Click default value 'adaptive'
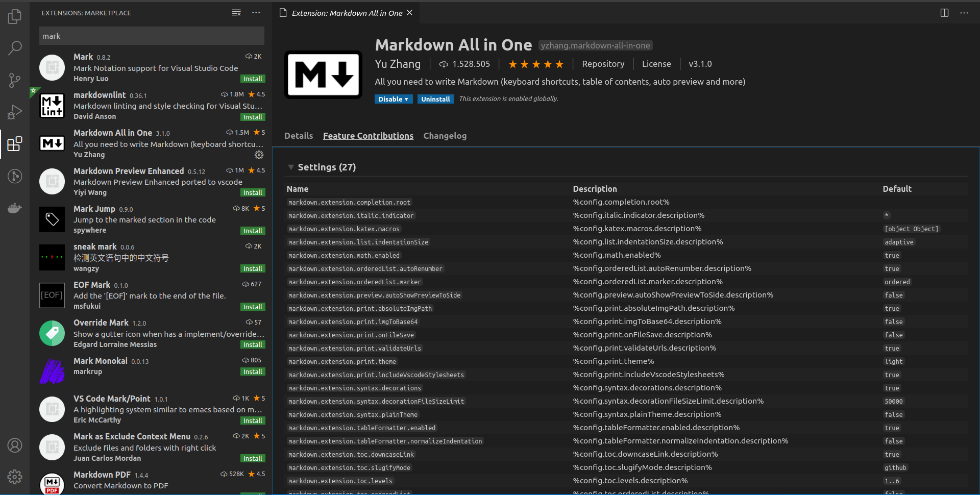The height and width of the screenshot is (495, 980). click(899, 242)
